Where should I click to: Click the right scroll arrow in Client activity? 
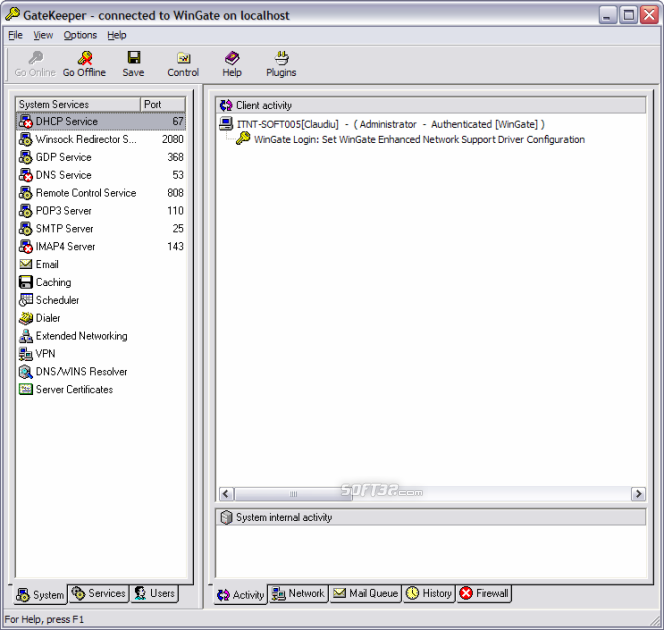[x=638, y=494]
